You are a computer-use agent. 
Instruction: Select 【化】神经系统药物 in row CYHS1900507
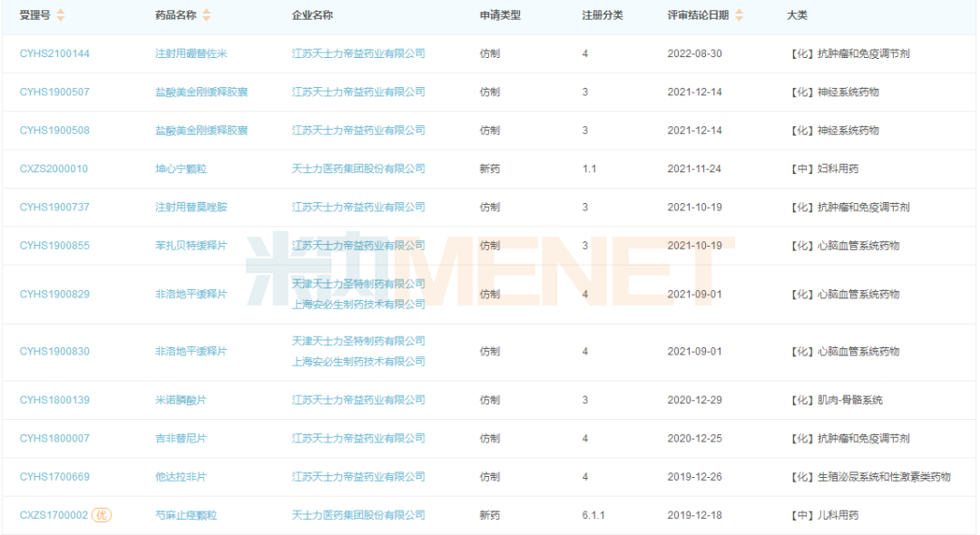834,92
